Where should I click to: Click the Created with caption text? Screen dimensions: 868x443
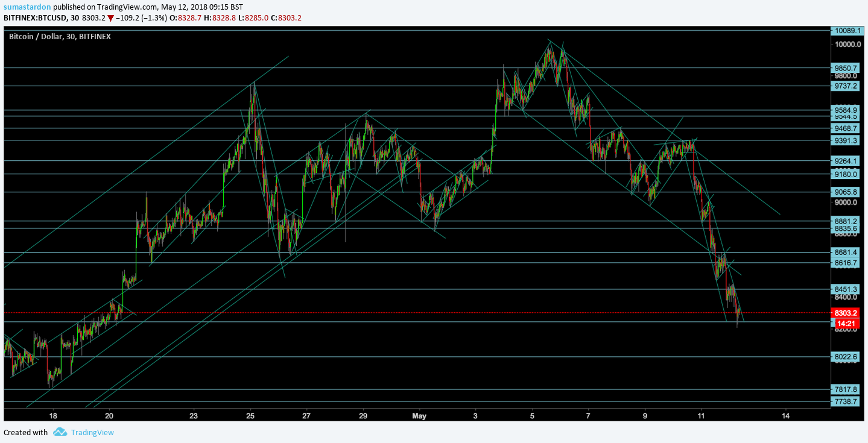(x=25, y=432)
